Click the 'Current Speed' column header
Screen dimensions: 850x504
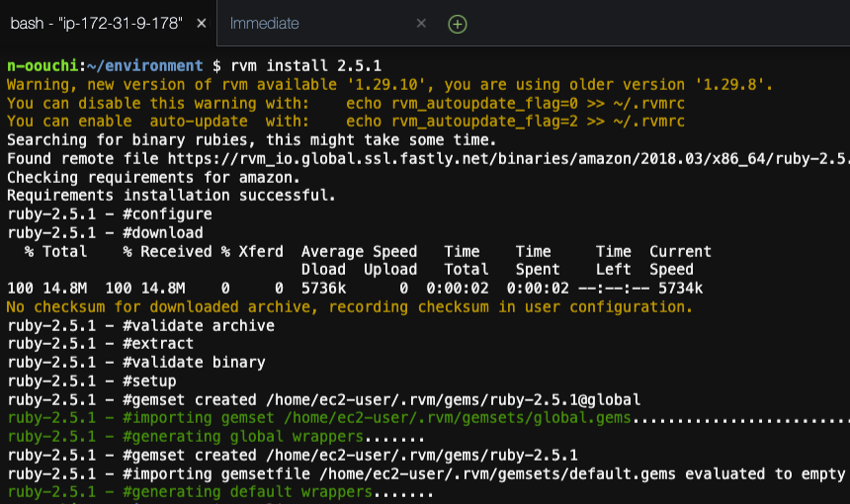pos(680,260)
